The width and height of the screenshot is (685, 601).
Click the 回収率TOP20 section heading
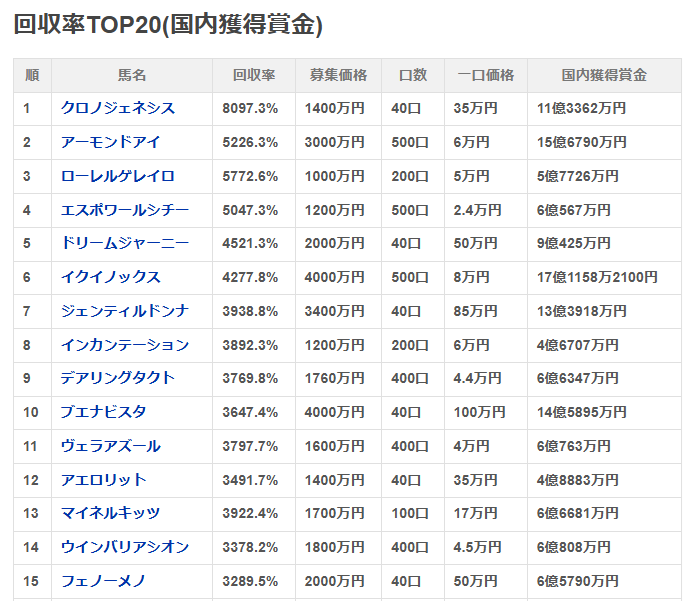point(168,25)
